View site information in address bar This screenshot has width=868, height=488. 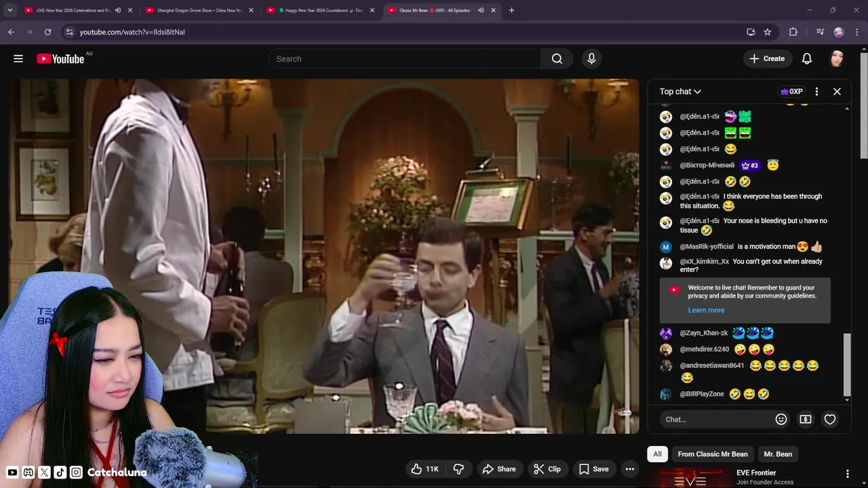pos(68,32)
